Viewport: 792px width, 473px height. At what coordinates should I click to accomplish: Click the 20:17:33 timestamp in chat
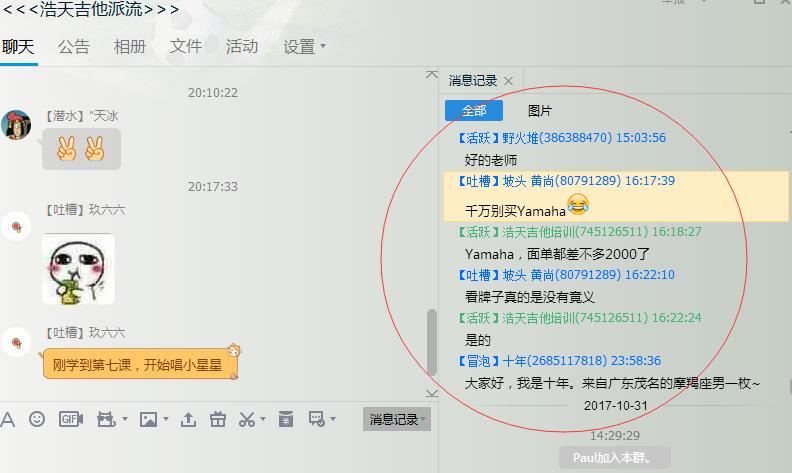tap(213, 186)
